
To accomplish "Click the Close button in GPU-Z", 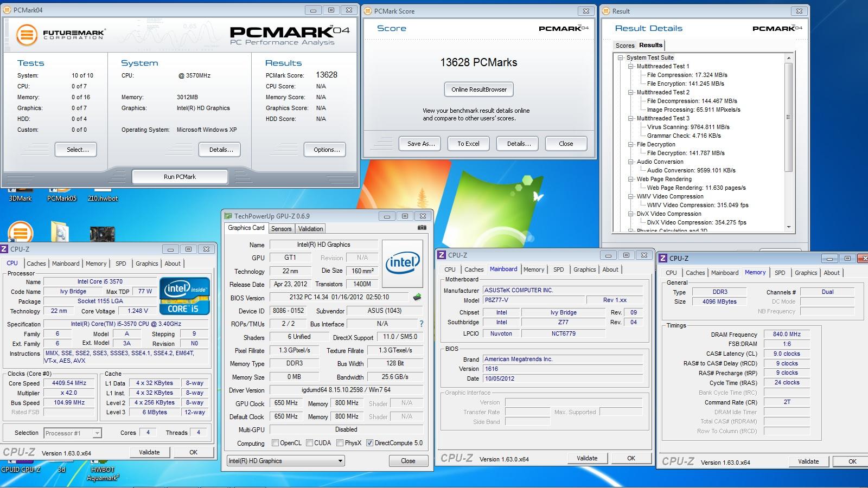I will coord(408,461).
